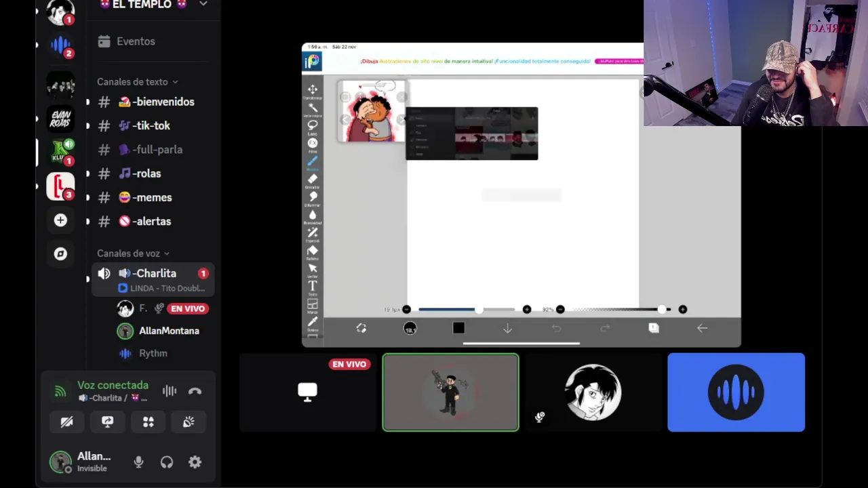This screenshot has height=488, width=868.
Task: Open the Eventos section
Action: 126,41
